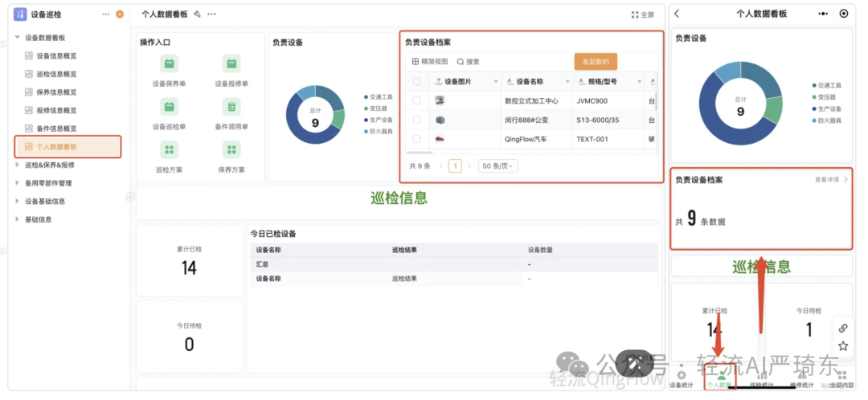Expand the 设备基础信息 tree group
Image resolution: width=868 pixels, height=400 pixels.
coord(17,202)
